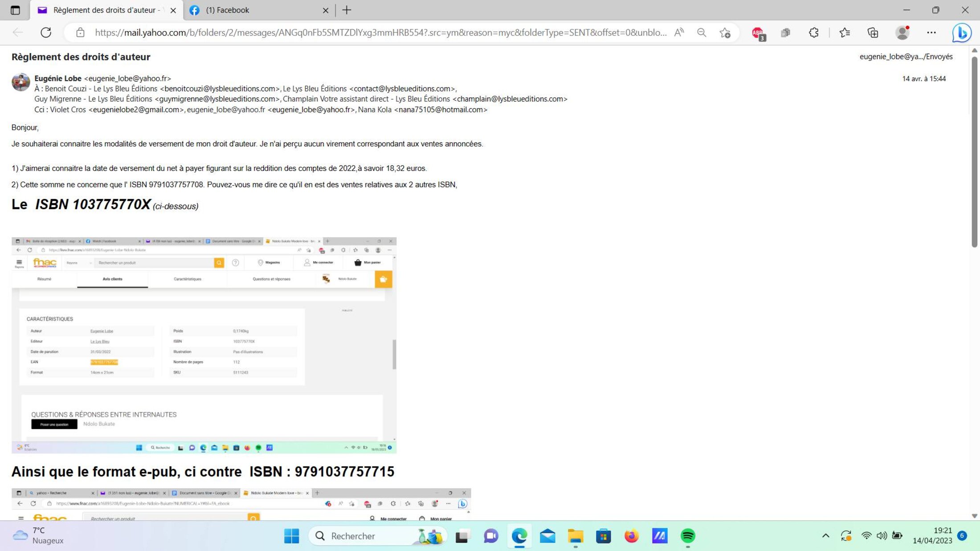Open the second Fnac e-pub screenshot
This screenshot has width=980, height=551.
pyautogui.click(x=241, y=505)
